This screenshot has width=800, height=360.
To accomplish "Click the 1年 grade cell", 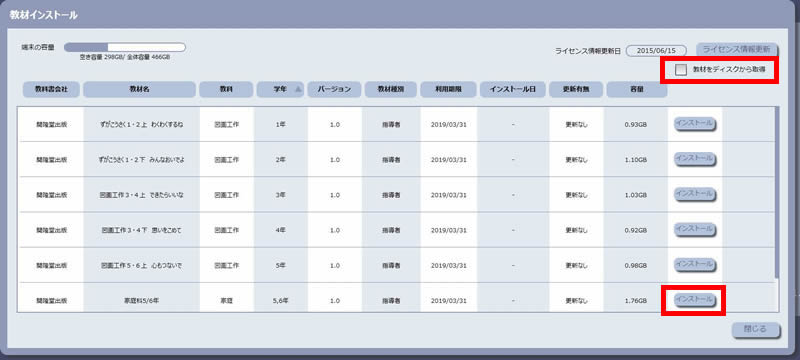I will (281, 124).
